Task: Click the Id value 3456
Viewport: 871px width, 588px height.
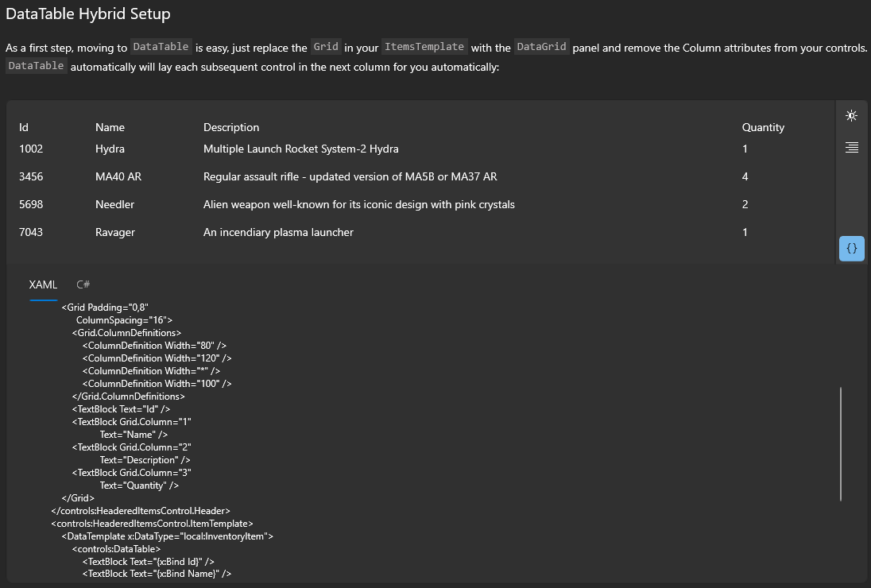Action: click(31, 176)
